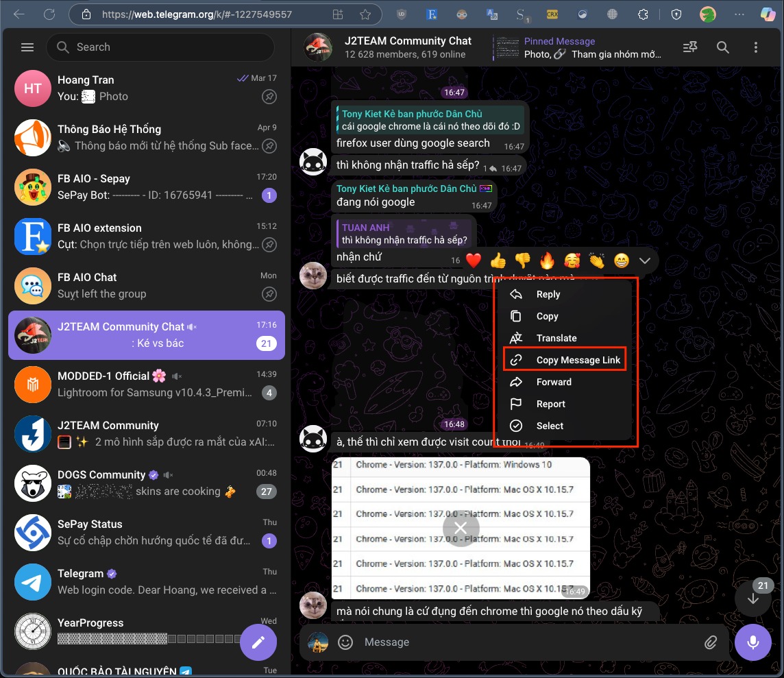Open J2TEAM Community Chat group avatar in header
This screenshot has width=784, height=678.
(318, 47)
